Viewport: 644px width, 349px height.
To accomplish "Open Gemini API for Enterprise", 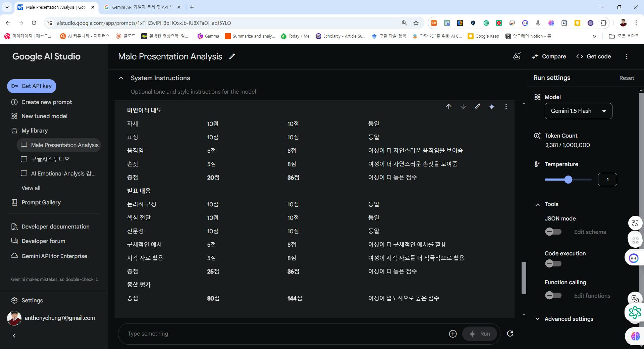I will (49, 256).
